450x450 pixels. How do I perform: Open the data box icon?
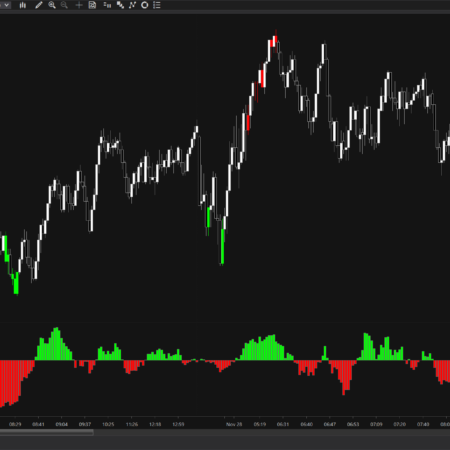[92, 5]
